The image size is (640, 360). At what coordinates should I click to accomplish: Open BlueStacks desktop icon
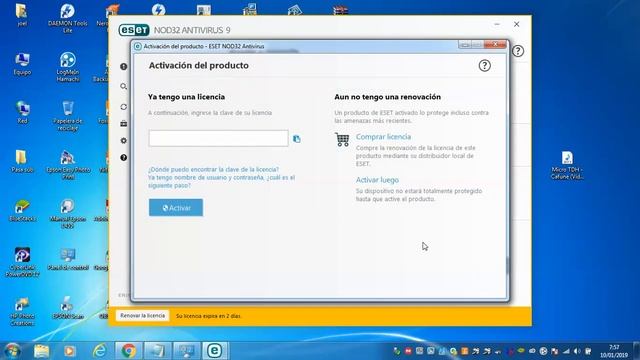[x=22, y=211]
